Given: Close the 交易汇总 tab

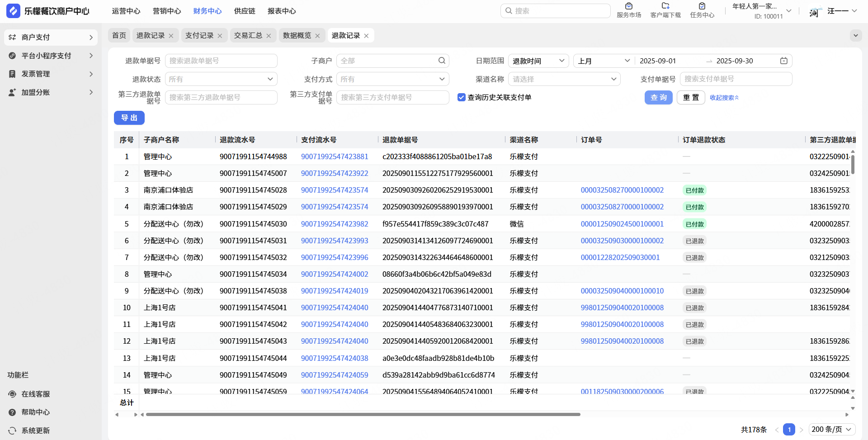Looking at the screenshot, I should pyautogui.click(x=269, y=36).
